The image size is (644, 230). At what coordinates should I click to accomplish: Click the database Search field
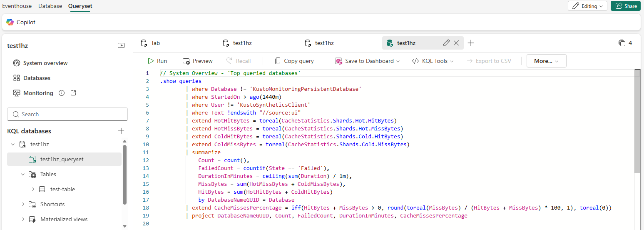coord(67,114)
